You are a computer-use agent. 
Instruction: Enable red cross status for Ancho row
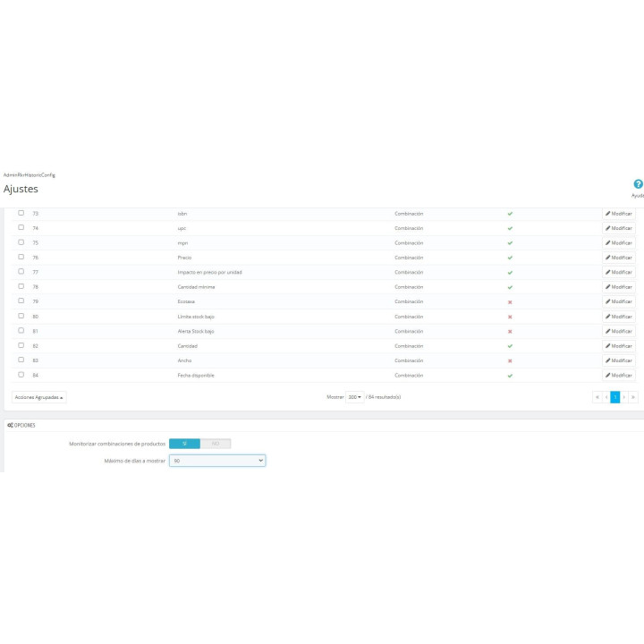(x=510, y=360)
